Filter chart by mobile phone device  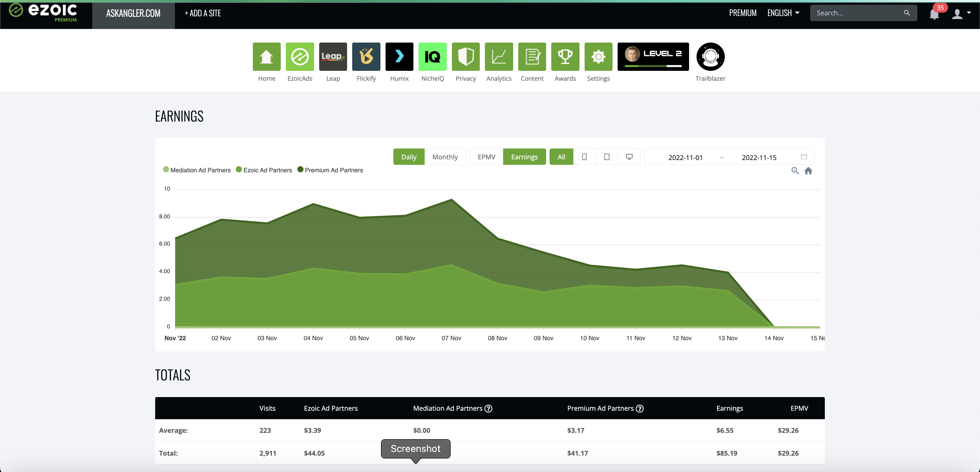pyautogui.click(x=584, y=157)
